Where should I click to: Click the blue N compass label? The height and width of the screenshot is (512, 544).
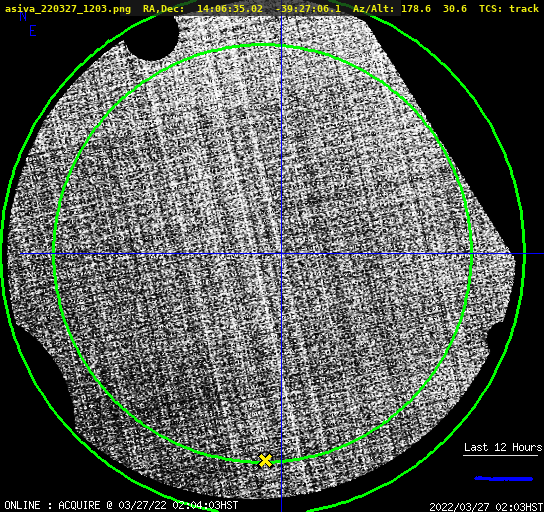(x=23, y=17)
